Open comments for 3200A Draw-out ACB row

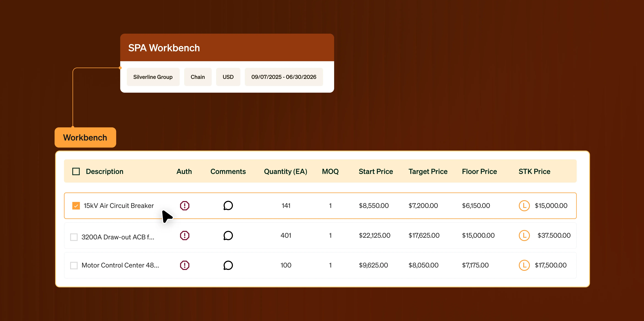point(228,235)
